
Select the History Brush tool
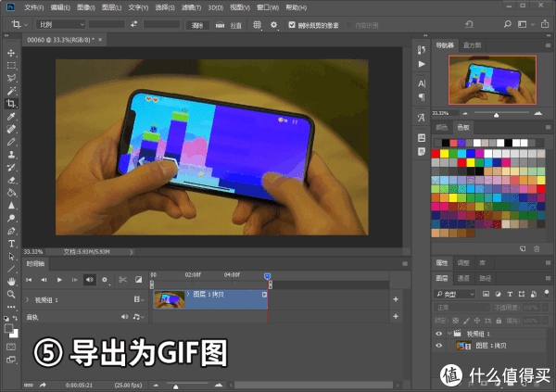(11, 168)
